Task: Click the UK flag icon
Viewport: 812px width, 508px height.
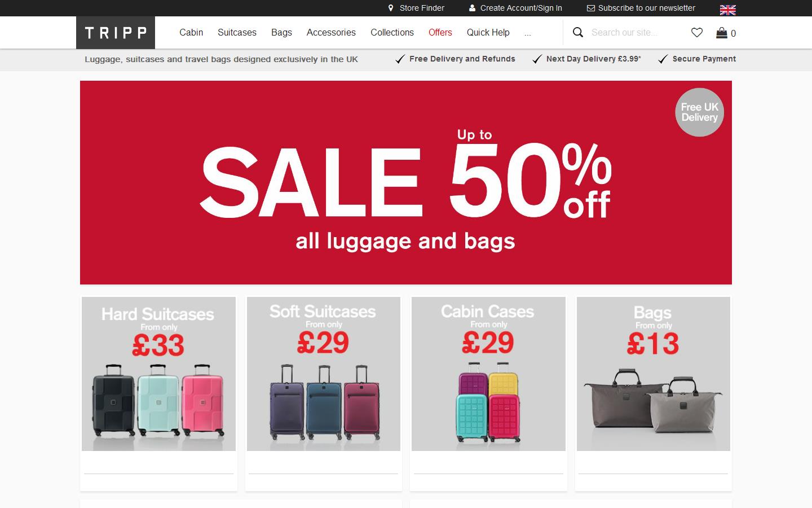Action: 728,10
